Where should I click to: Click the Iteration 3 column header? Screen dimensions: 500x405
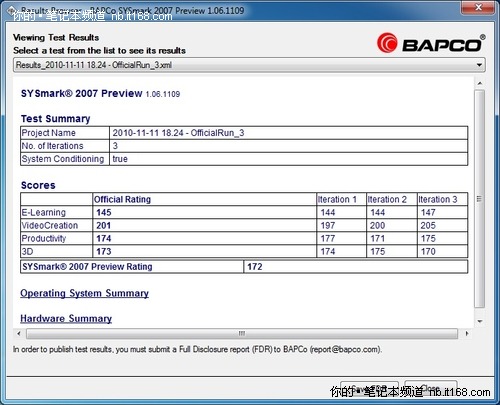pos(438,199)
